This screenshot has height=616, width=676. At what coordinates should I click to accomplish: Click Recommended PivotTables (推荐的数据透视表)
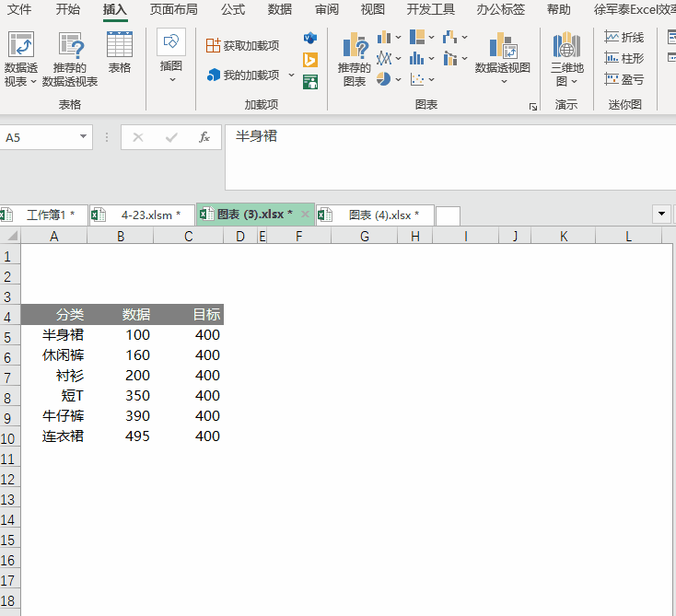pyautogui.click(x=70, y=59)
